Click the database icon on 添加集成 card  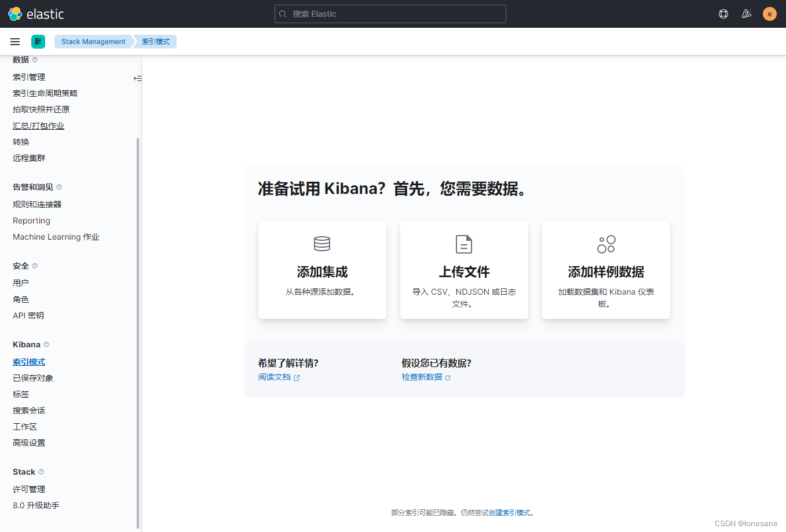pyautogui.click(x=322, y=244)
